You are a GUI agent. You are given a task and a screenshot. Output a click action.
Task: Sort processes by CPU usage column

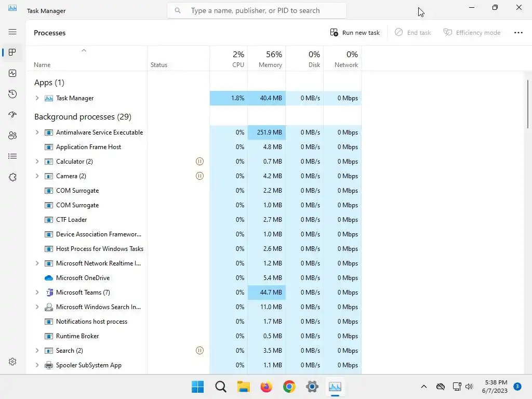click(x=229, y=58)
